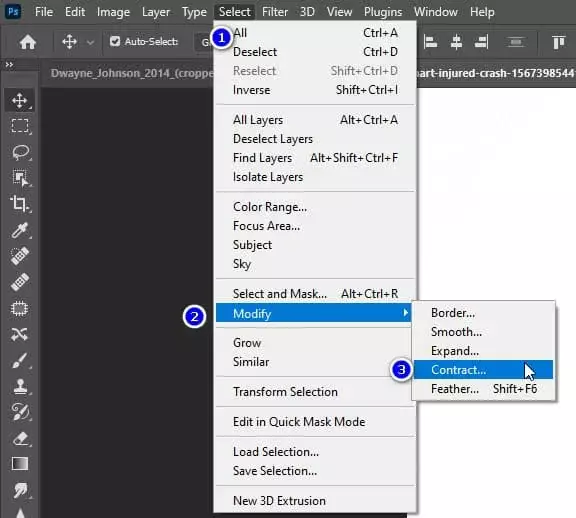Click Distribute vertically icon in options bar

point(516,42)
